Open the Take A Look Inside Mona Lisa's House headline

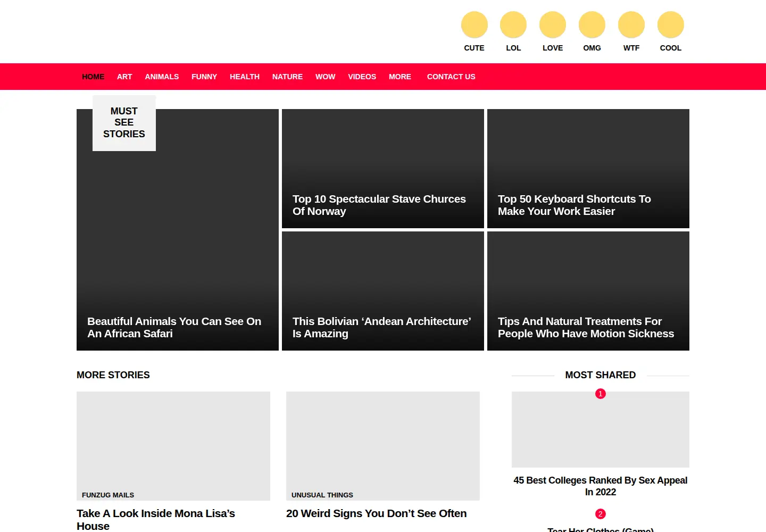156,520
